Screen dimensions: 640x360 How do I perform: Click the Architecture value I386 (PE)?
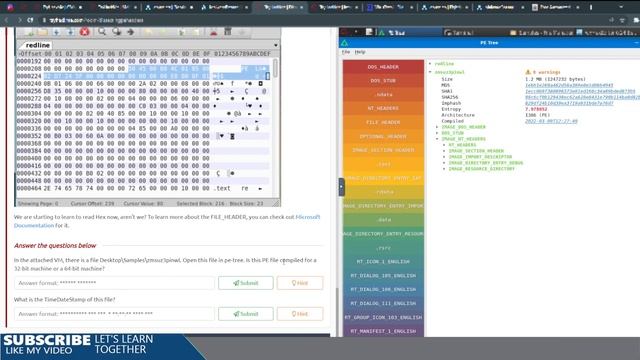pos(537,115)
